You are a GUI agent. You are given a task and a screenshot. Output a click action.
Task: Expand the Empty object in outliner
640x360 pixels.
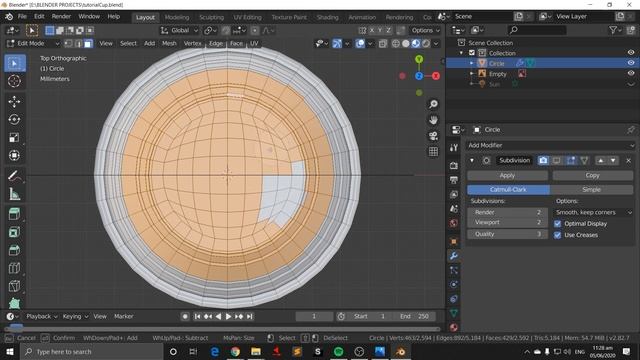(471, 73)
